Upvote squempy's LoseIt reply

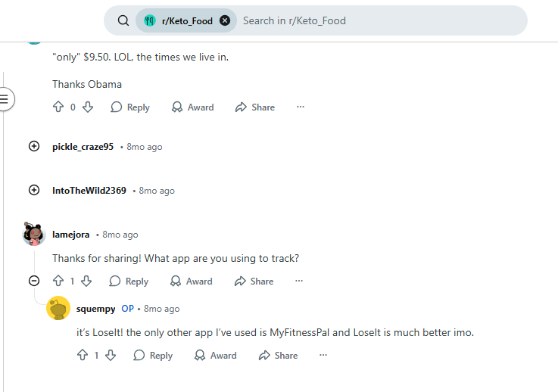tap(83, 356)
